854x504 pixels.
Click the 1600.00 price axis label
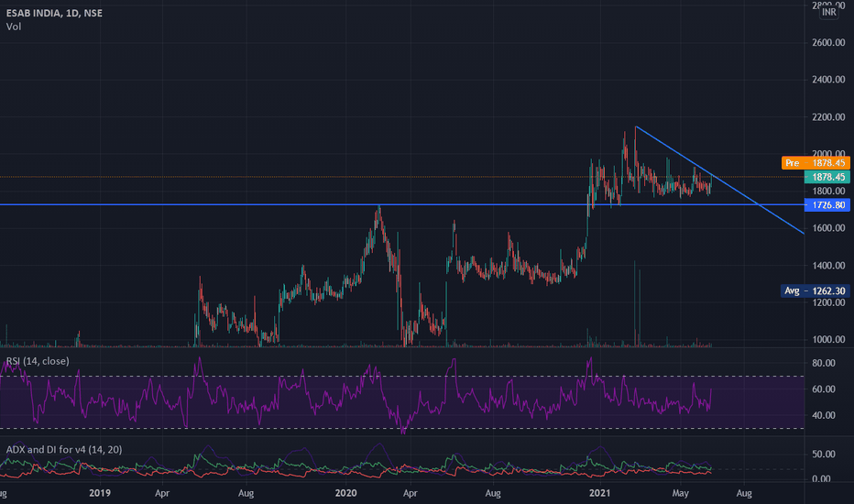(x=828, y=228)
